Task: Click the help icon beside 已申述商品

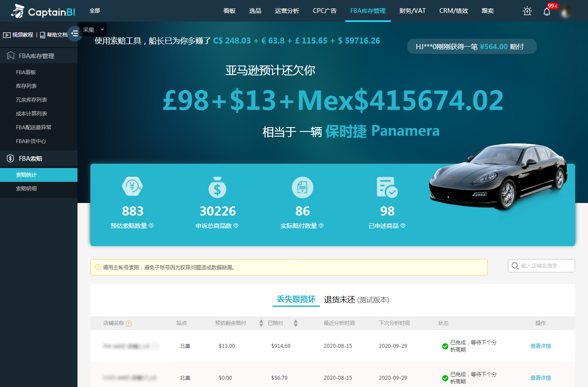Action: [403, 225]
